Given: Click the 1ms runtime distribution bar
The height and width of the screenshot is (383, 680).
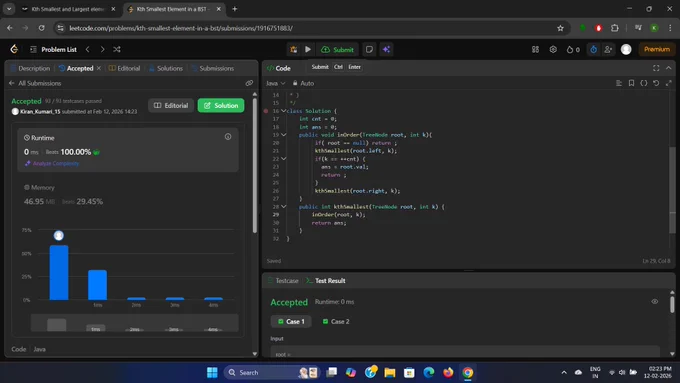Looking at the screenshot, I should point(98,285).
